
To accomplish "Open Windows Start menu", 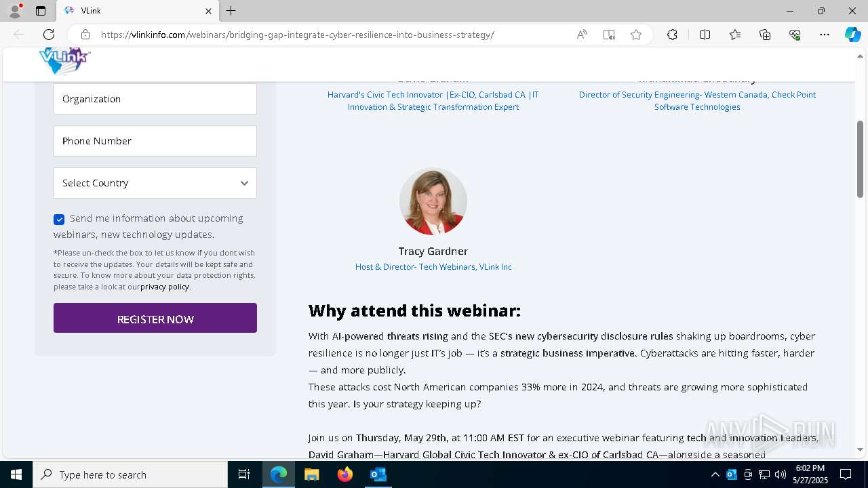I will (x=16, y=474).
